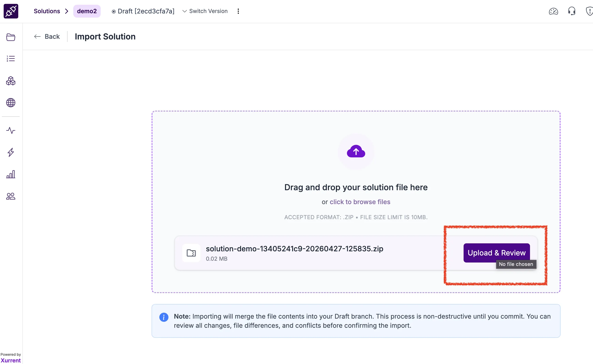Open the globe icon in sidebar
This screenshot has width=593, height=364.
(10, 103)
